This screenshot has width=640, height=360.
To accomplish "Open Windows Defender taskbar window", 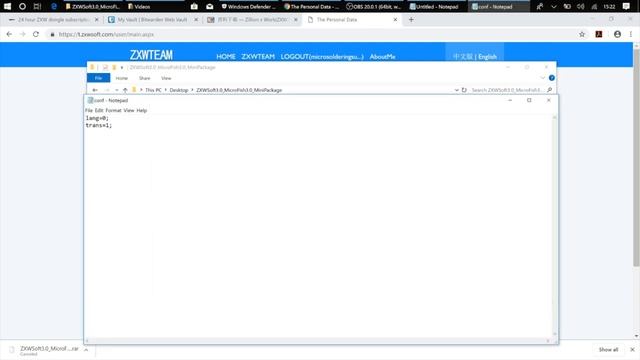I will click(249, 6).
